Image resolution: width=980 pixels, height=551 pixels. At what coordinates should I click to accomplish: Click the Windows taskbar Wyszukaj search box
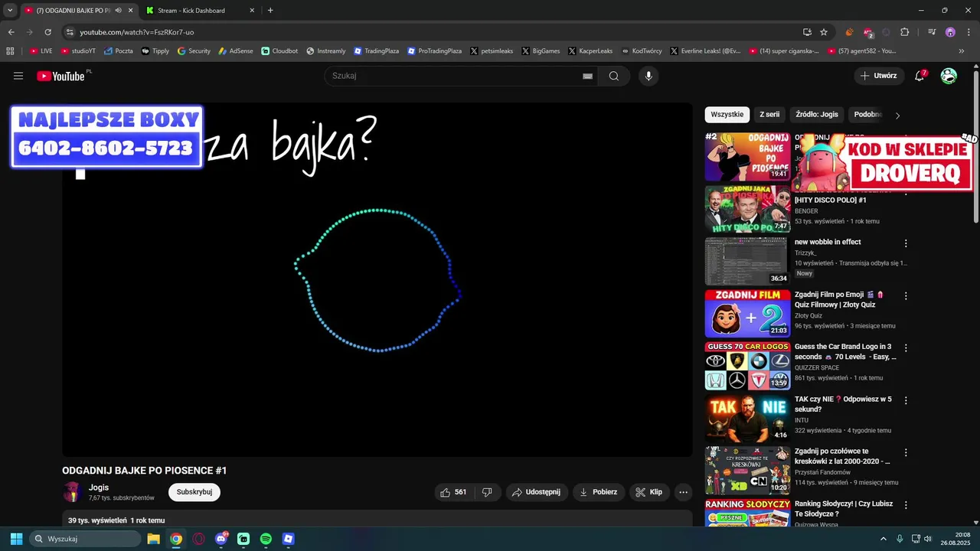click(x=85, y=539)
